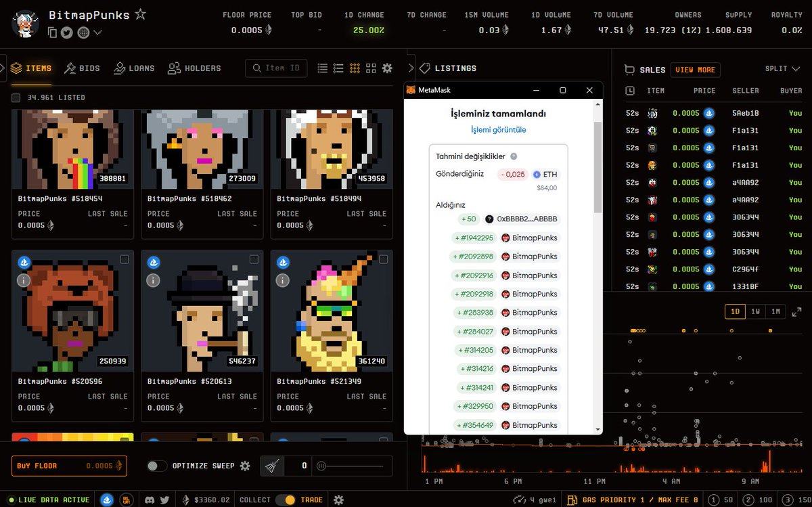Image resolution: width=812 pixels, height=507 pixels.
Task: Select gas preset 3 (150)
Action: [x=796, y=500]
